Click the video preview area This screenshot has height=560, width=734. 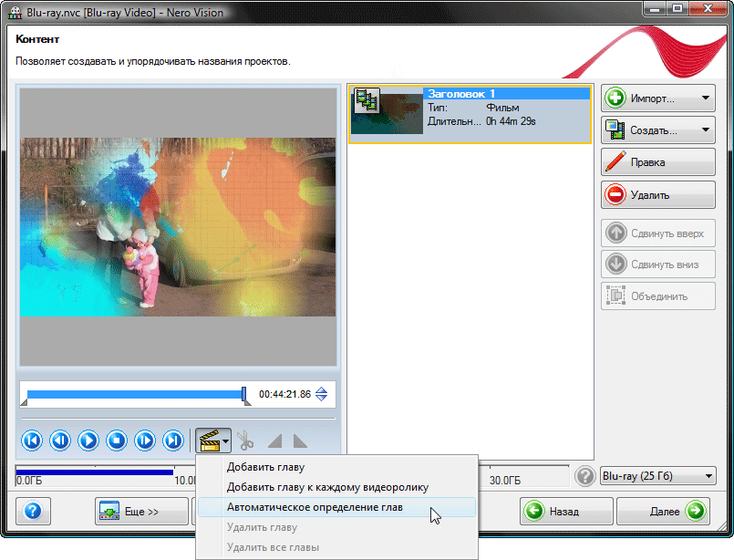[178, 227]
